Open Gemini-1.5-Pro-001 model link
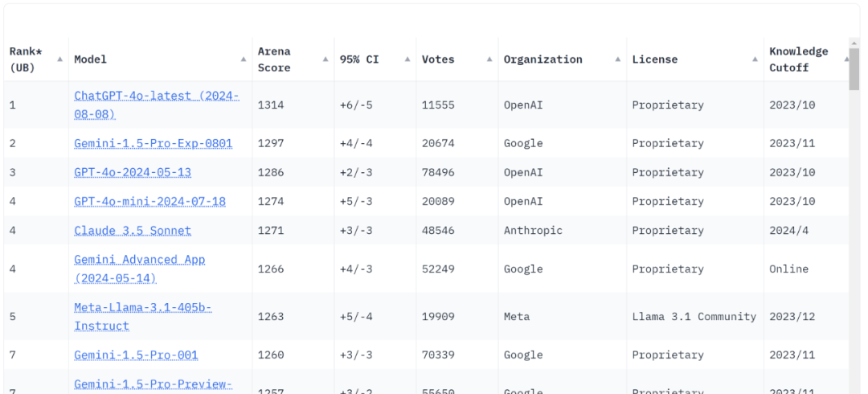 (x=136, y=355)
